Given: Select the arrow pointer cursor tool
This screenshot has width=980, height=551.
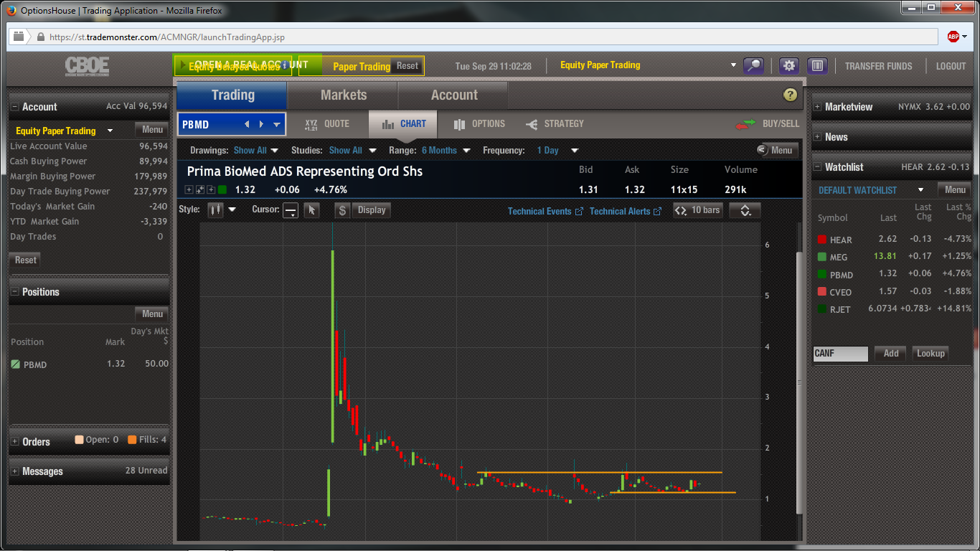Looking at the screenshot, I should click(311, 210).
